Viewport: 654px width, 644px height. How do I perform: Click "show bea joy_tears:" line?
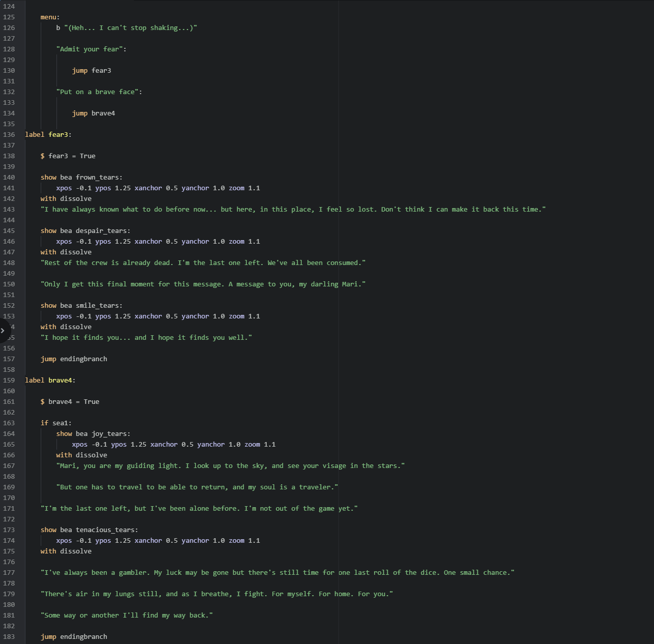tap(93, 434)
